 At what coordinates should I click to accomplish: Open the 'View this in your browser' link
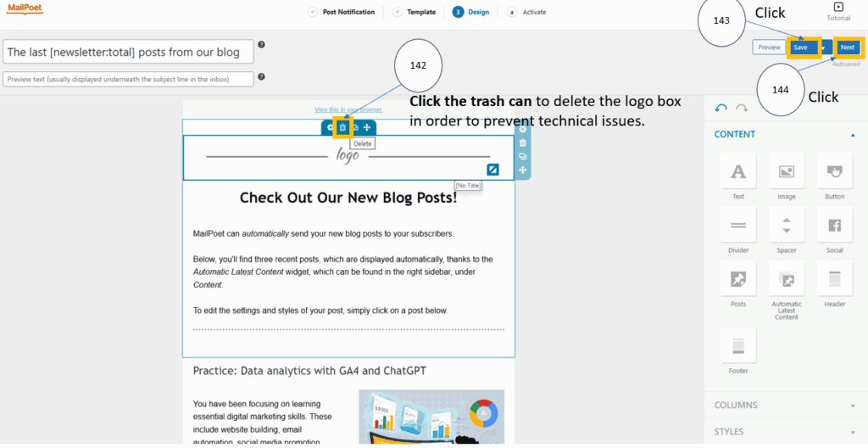(x=348, y=109)
